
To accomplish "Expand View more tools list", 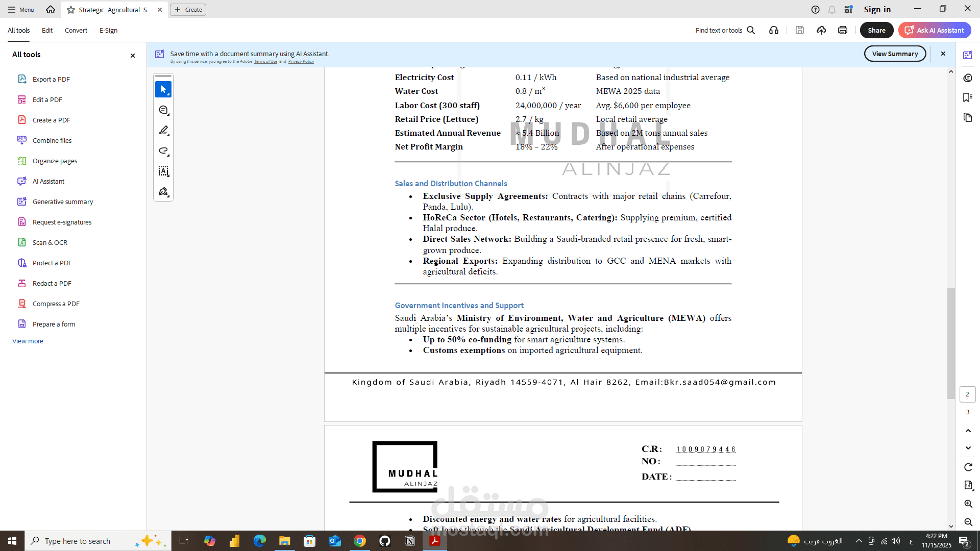I will [28, 341].
